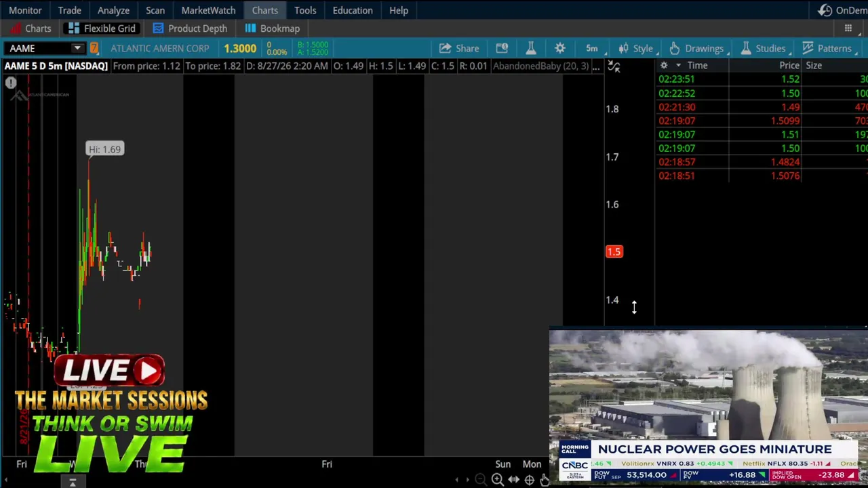
Task: Open the grid layout selector icon
Action: tap(848, 28)
